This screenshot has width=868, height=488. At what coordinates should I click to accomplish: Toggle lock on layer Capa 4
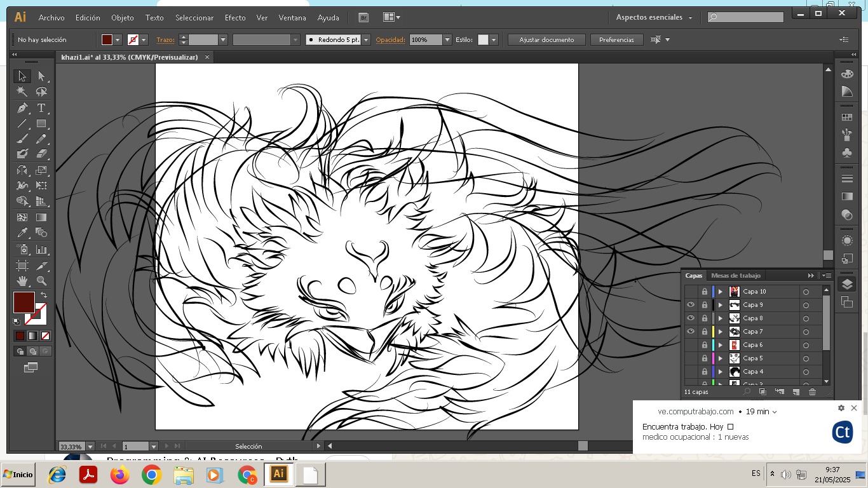(x=704, y=372)
